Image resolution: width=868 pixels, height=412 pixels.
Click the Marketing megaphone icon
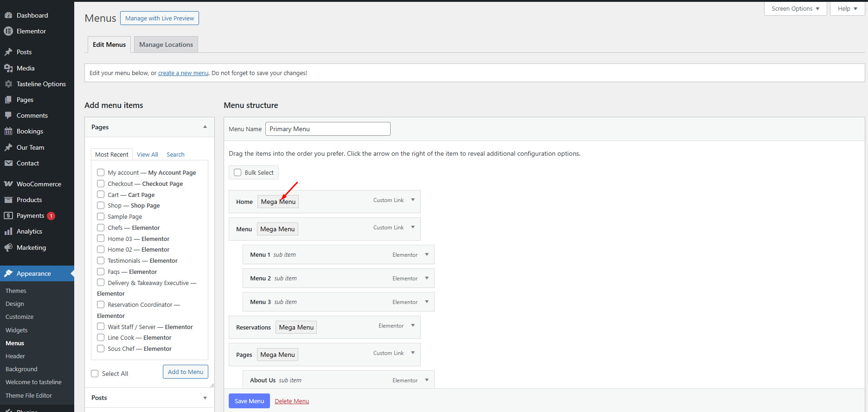tap(8, 247)
